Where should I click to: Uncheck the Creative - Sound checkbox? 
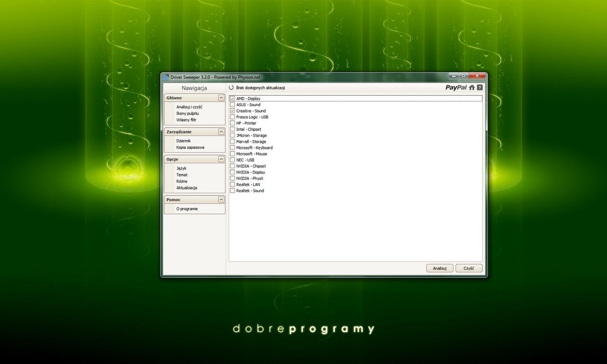(232, 111)
